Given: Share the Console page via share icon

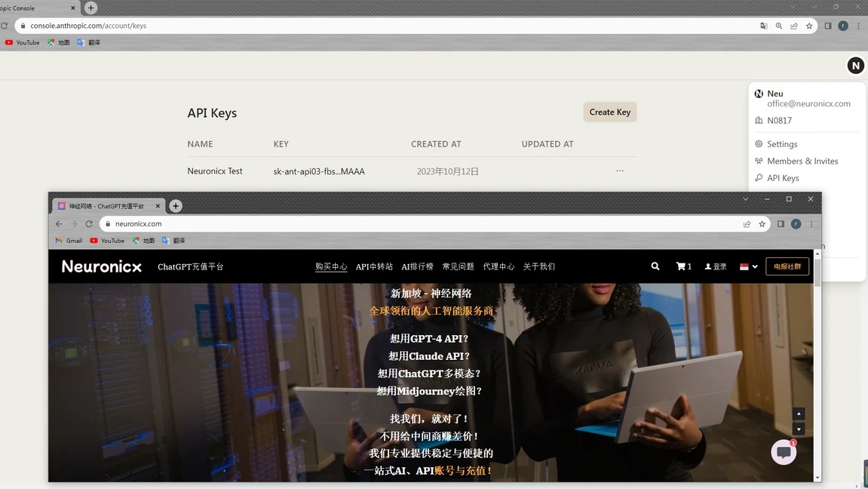Looking at the screenshot, I should click(x=794, y=26).
